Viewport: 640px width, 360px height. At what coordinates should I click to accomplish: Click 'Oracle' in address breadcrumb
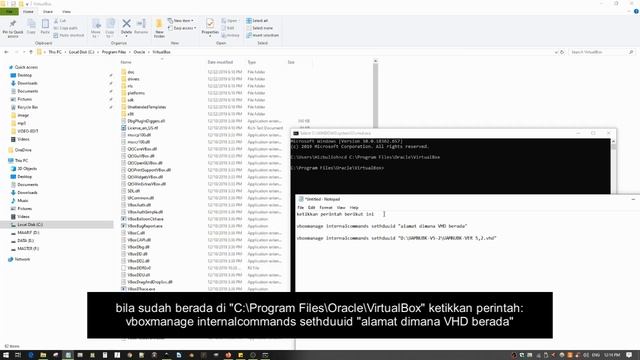point(139,52)
